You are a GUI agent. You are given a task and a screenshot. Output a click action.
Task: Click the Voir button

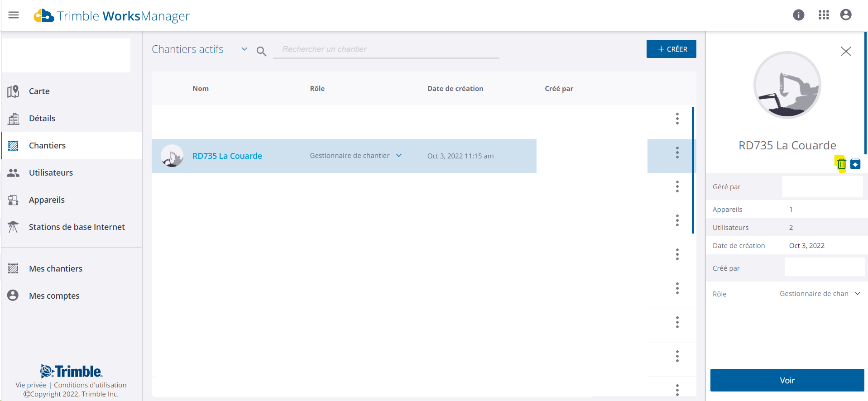[787, 380]
